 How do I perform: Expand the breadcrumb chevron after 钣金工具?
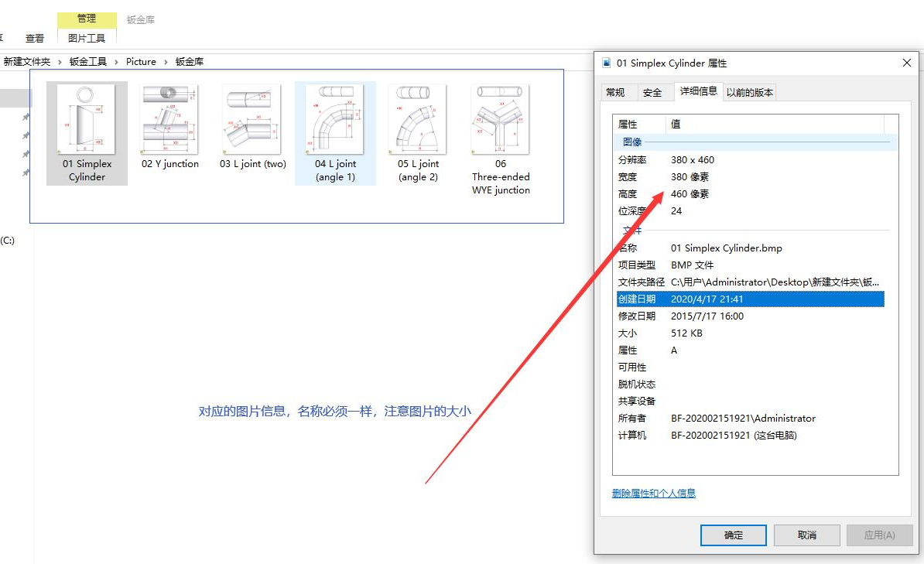coord(116,62)
